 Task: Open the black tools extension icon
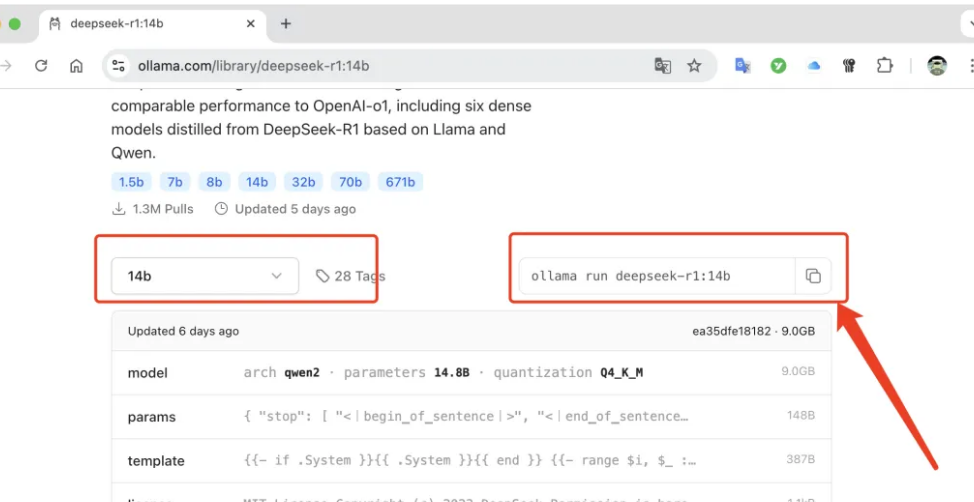[849, 65]
